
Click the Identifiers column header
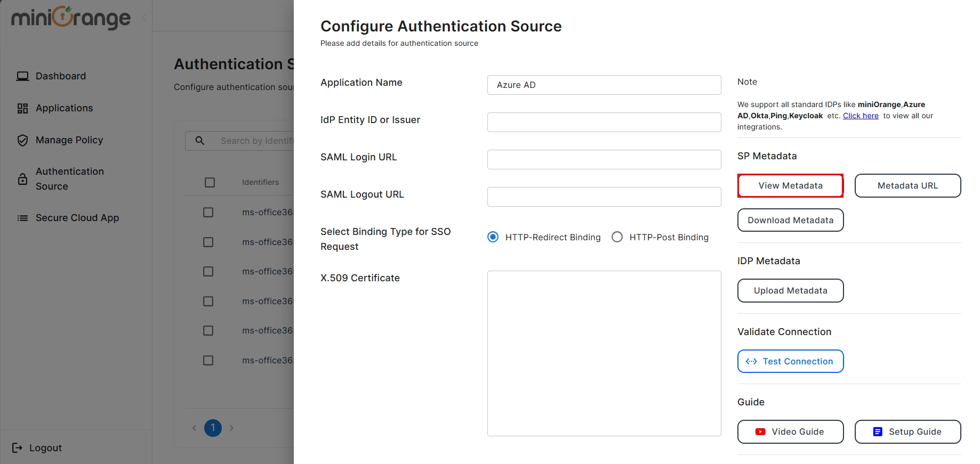point(260,182)
